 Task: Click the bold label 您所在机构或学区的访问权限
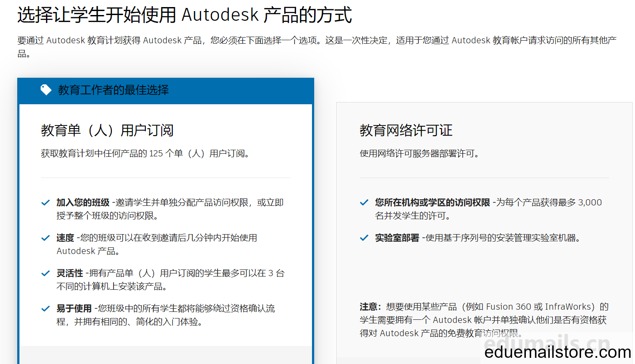click(433, 203)
